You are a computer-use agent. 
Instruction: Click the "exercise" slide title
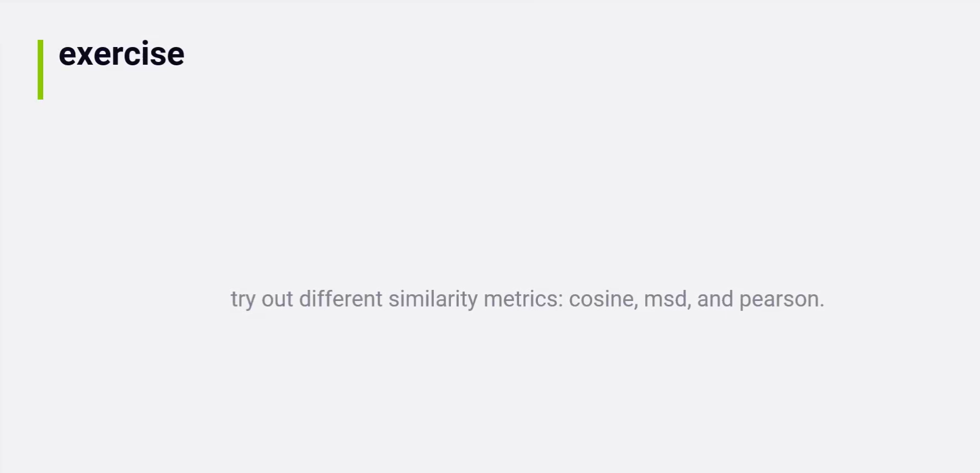(x=121, y=54)
